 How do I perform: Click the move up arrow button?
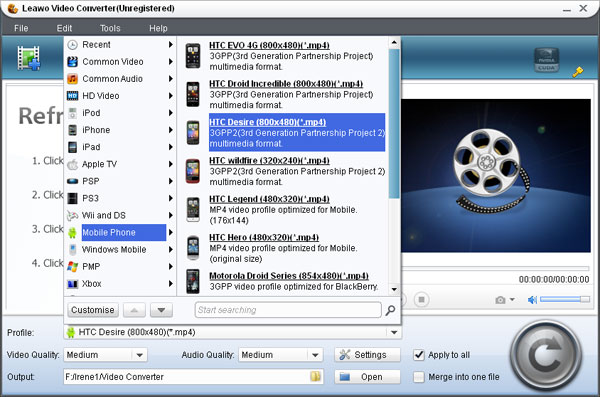coord(134,310)
